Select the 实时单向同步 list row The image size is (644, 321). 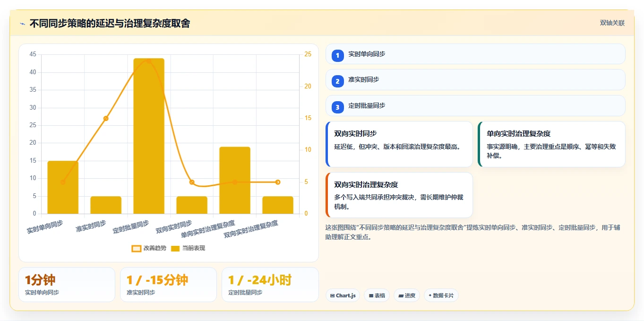(x=475, y=54)
